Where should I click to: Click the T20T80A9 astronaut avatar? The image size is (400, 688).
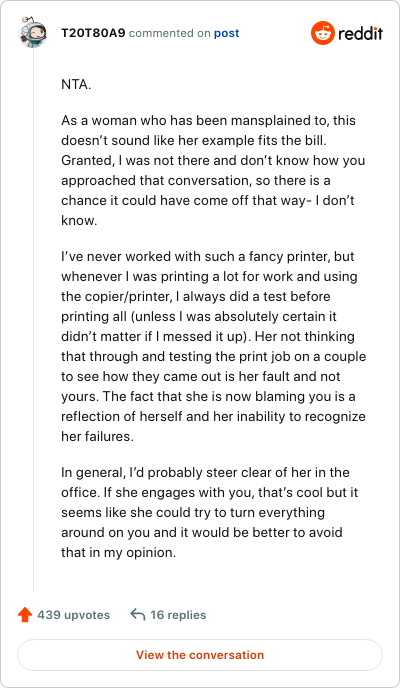[33, 32]
